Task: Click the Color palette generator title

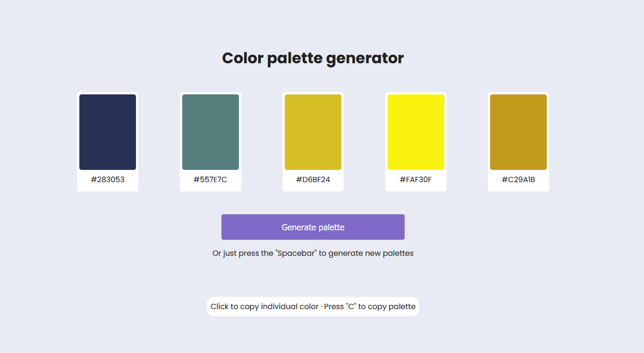Action: [x=313, y=58]
